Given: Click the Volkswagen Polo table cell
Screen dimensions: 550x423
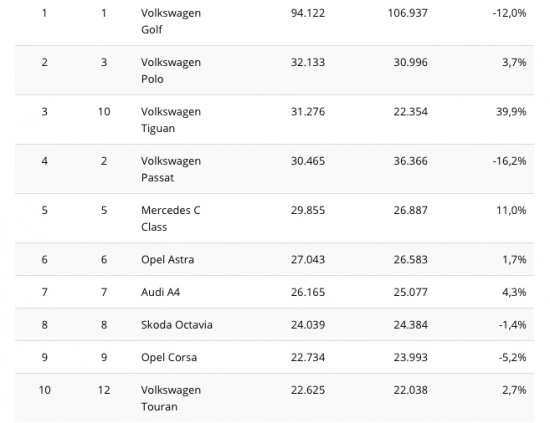Looking at the screenshot, I should [x=171, y=70].
